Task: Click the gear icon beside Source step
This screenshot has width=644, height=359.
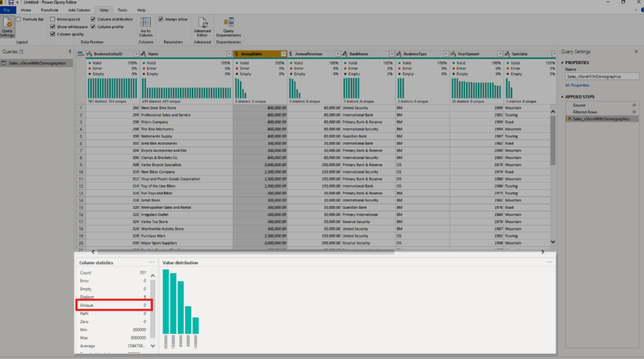Action: tap(633, 104)
